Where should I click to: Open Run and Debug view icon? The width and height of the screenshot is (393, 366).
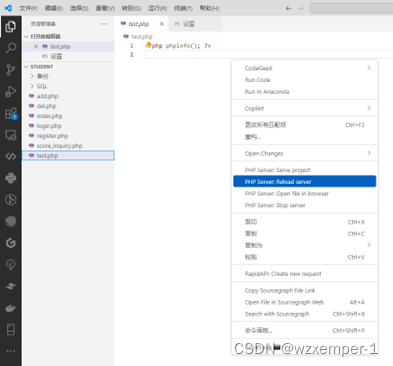tap(11, 91)
